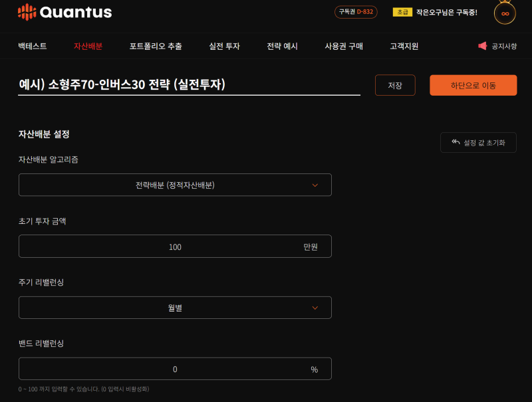Open the 공지사항 link

coord(504,46)
